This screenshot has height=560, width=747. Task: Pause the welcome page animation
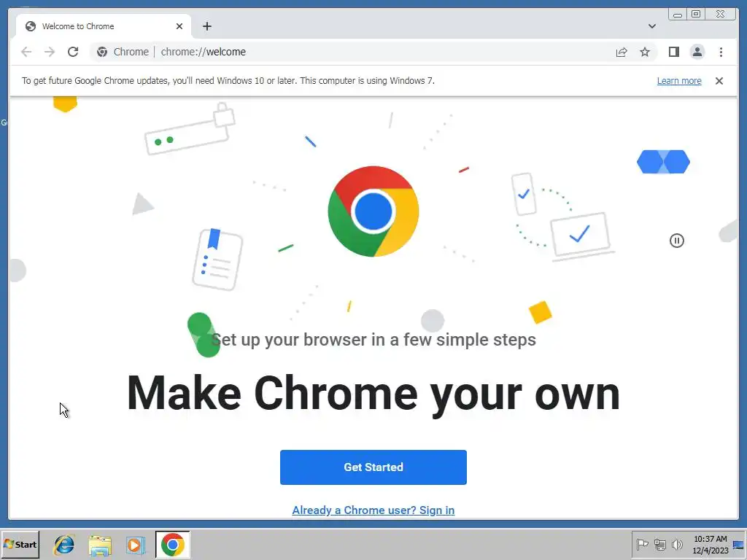(676, 241)
